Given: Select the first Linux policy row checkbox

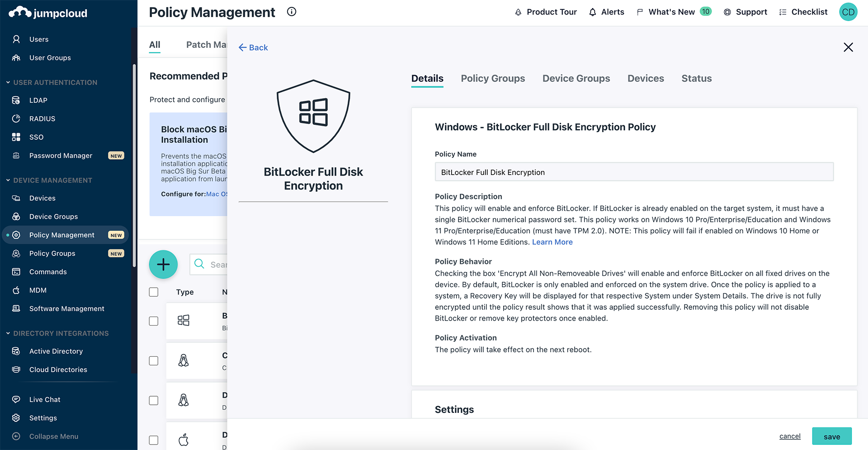Looking at the screenshot, I should pyautogui.click(x=154, y=361).
